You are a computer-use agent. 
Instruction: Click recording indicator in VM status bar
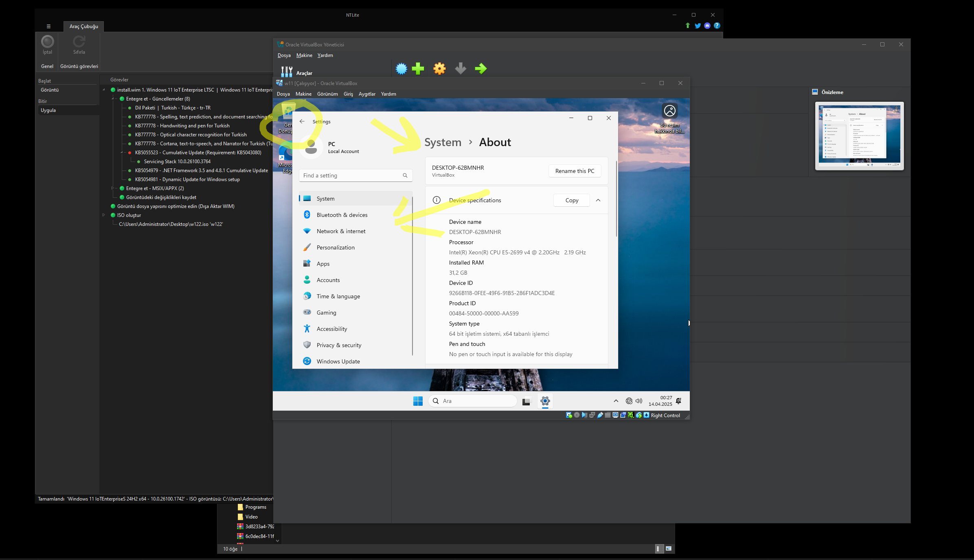click(x=623, y=415)
